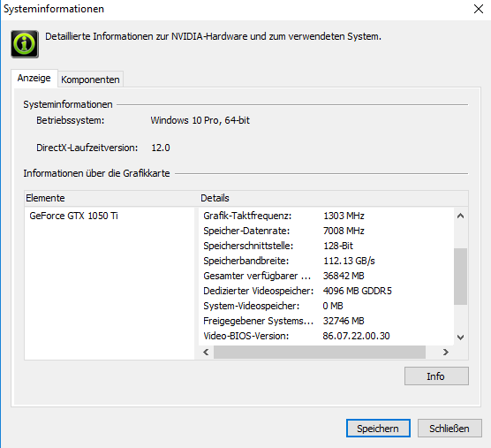This screenshot has width=491, height=448.
Task: Select the Speicherschnittstelle label
Action: (x=248, y=246)
